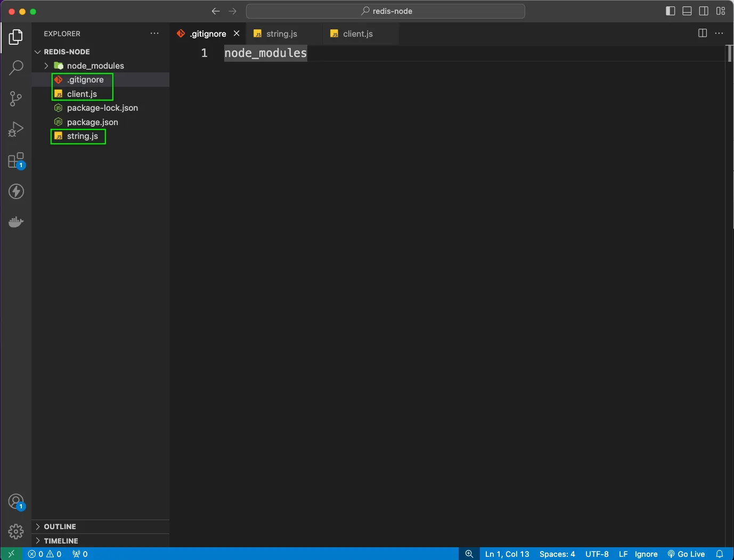
Task: Open the Explorer view in activity bar
Action: click(x=16, y=37)
